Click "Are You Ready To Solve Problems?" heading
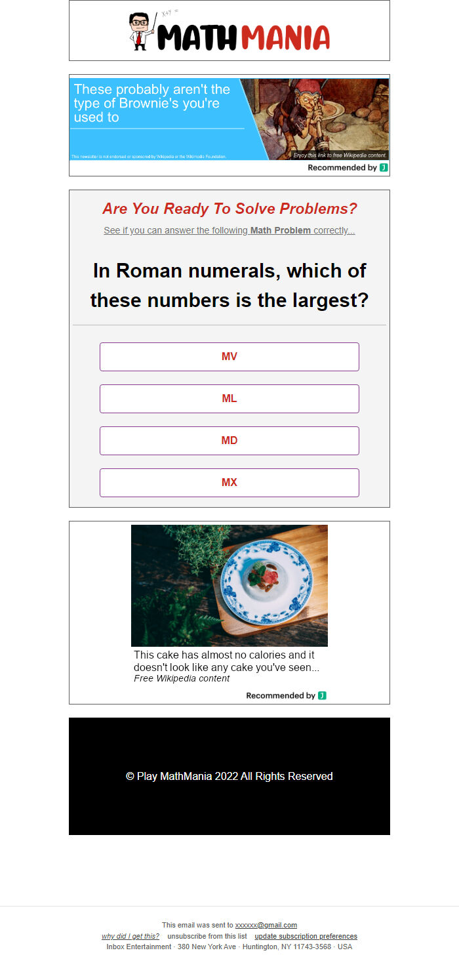Viewport: 459px width, 980px height. pos(229,209)
